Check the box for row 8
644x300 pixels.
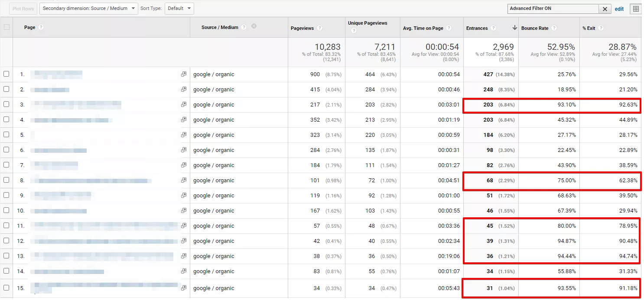pos(7,180)
